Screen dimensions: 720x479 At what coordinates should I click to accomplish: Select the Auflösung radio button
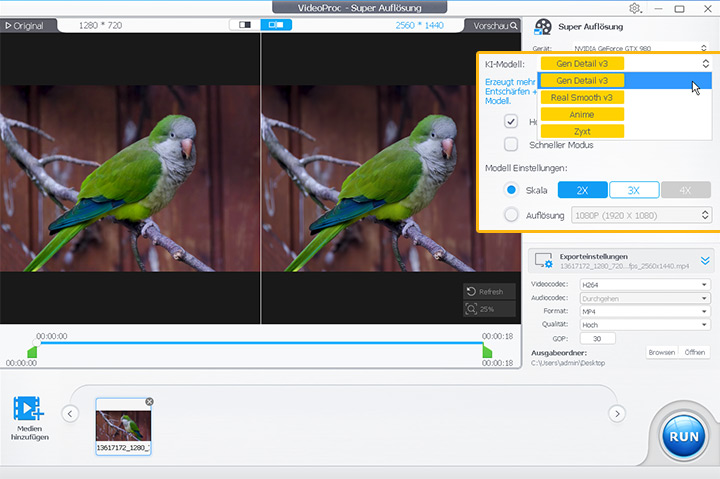click(x=511, y=215)
